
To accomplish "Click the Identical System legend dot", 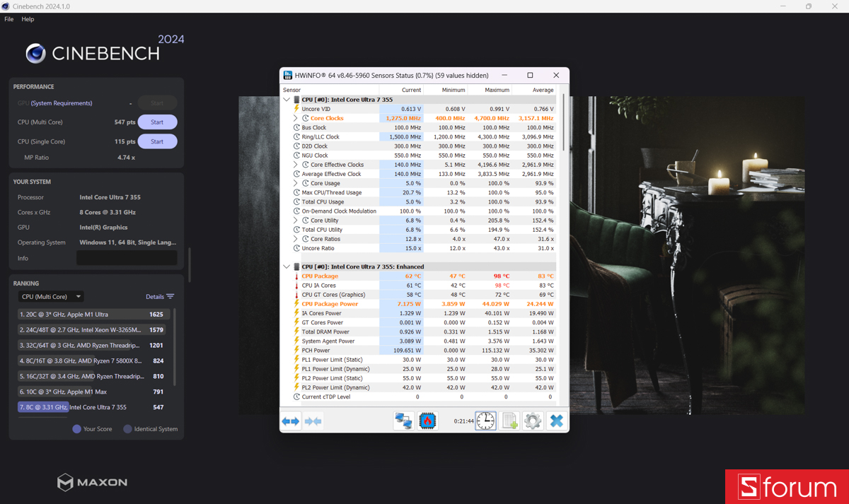I will (127, 428).
